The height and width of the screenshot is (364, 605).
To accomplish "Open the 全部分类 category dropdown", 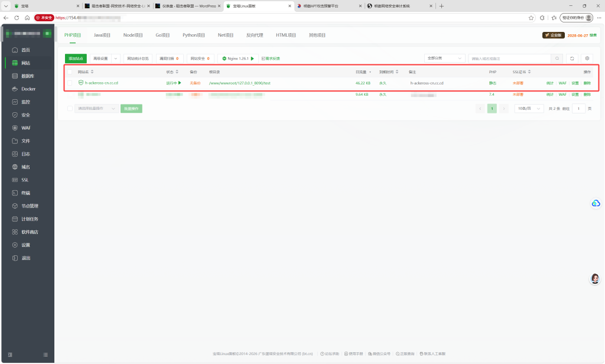I will 444,58.
